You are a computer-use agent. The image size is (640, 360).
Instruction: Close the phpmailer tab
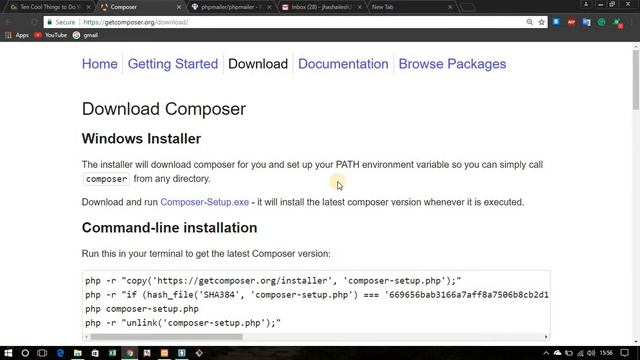269,7
